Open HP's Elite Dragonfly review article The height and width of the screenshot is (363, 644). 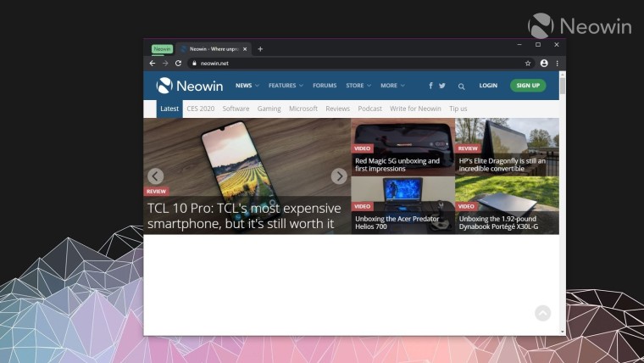pyautogui.click(x=502, y=165)
